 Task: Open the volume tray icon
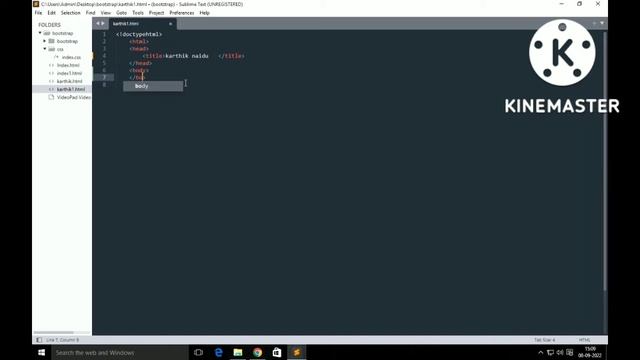point(560,353)
